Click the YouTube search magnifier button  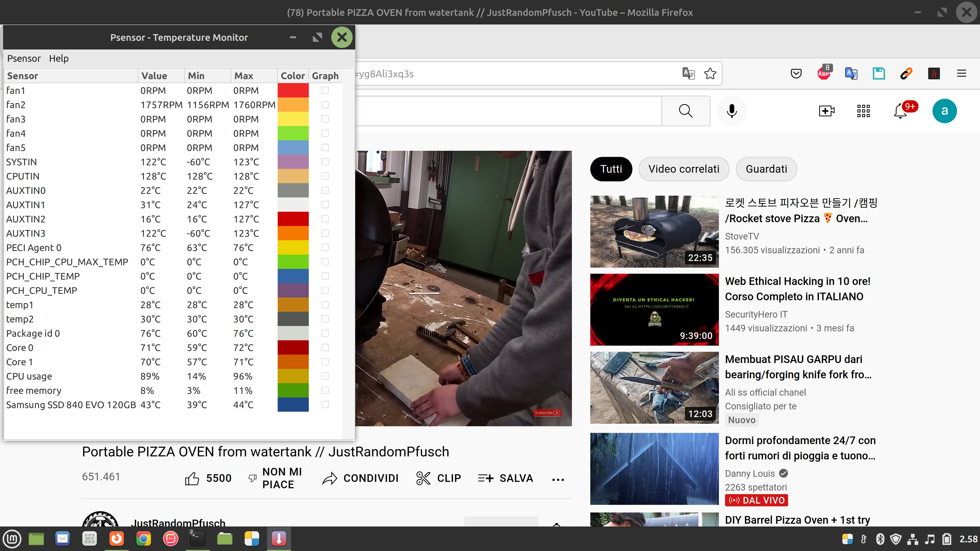coord(685,111)
